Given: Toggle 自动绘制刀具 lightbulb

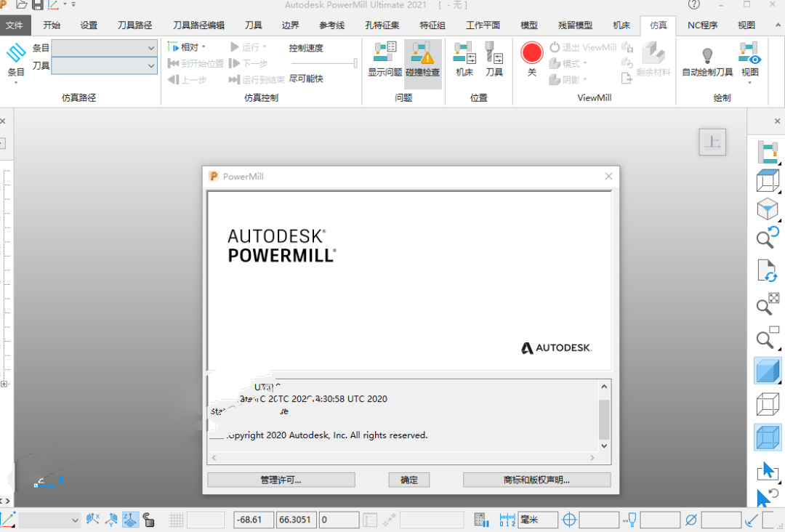Looking at the screenshot, I should [x=707, y=60].
